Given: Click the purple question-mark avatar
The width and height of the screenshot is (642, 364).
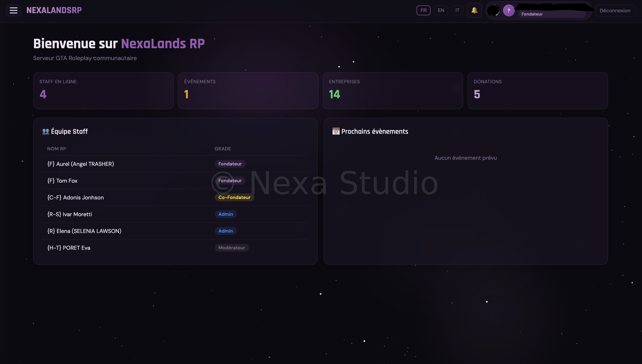Looking at the screenshot, I should pos(509,10).
